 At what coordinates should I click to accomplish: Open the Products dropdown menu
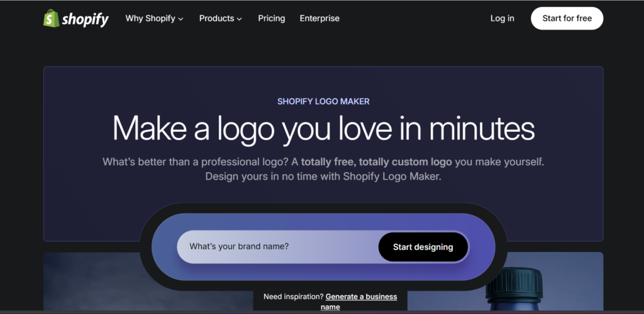(x=221, y=18)
